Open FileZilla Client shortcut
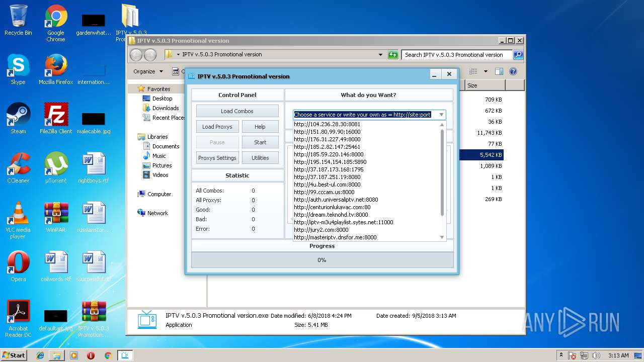The image size is (644, 362). 56,119
